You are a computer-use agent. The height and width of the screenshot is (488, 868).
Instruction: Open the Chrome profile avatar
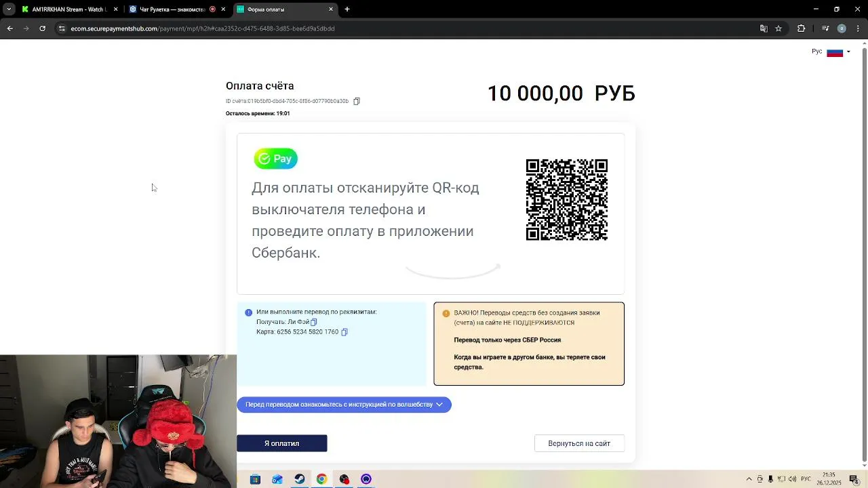[842, 28]
